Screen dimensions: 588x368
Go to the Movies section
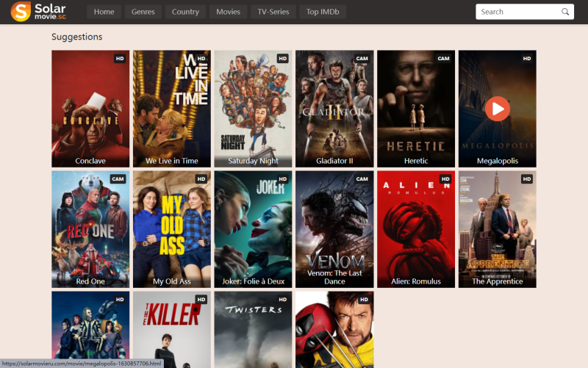coord(228,12)
